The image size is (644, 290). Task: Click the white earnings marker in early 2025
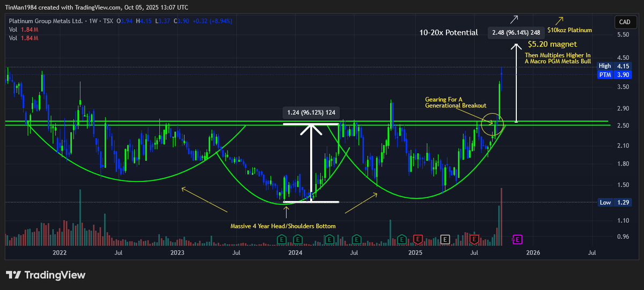tap(444, 239)
